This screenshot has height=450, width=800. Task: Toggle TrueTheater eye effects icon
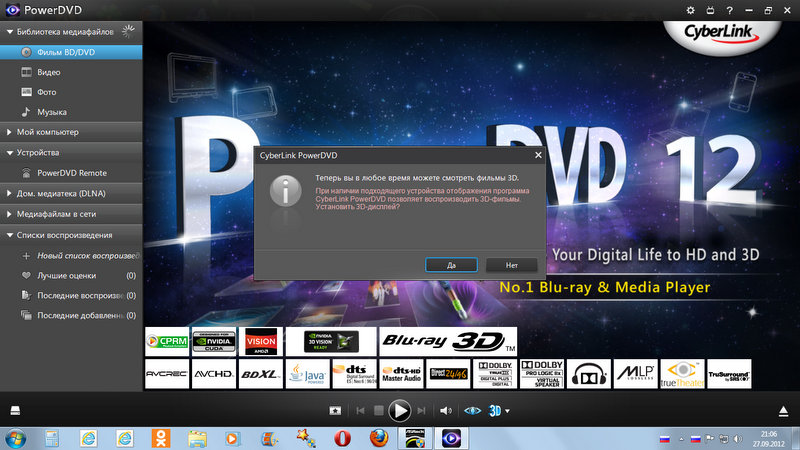click(x=472, y=411)
